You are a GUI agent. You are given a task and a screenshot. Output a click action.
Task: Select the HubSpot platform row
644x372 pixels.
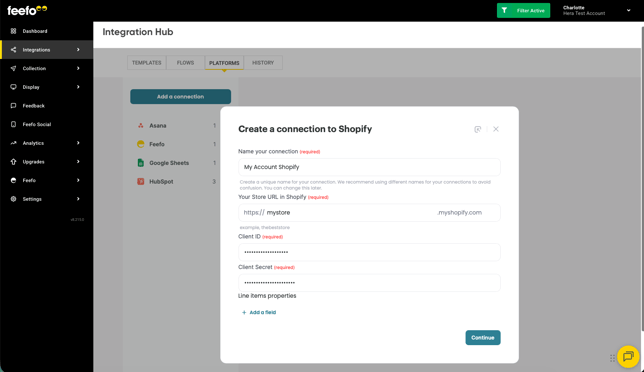coord(176,181)
